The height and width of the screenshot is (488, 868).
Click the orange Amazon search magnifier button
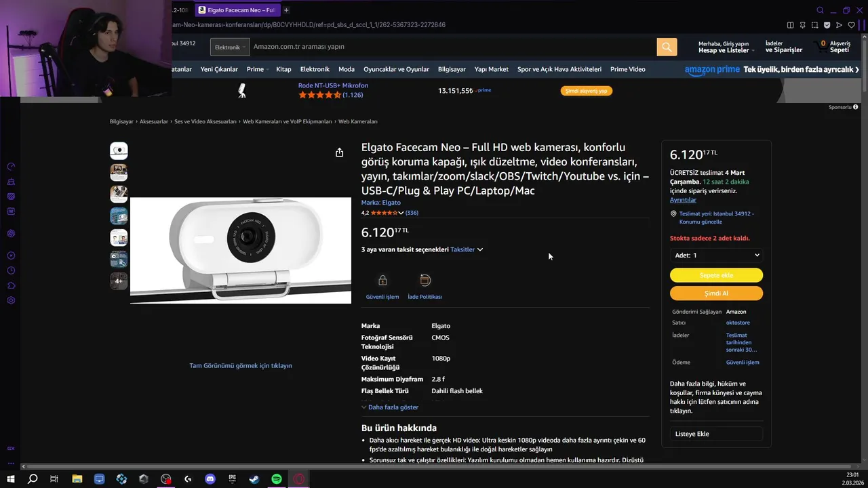(667, 47)
